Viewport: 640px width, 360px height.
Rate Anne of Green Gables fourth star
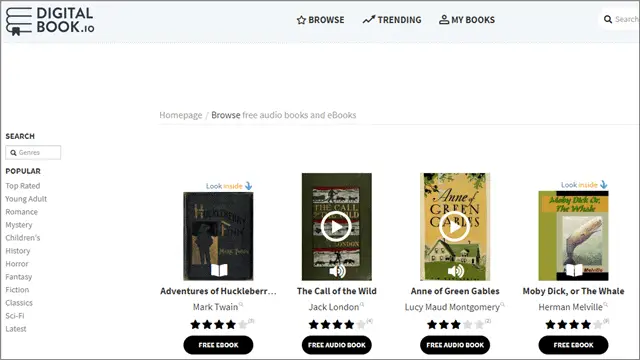467,324
